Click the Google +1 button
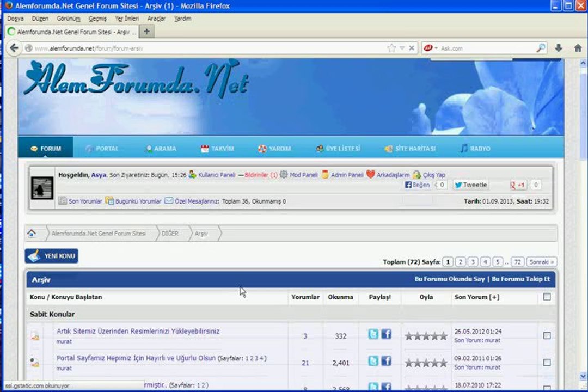 [518, 185]
